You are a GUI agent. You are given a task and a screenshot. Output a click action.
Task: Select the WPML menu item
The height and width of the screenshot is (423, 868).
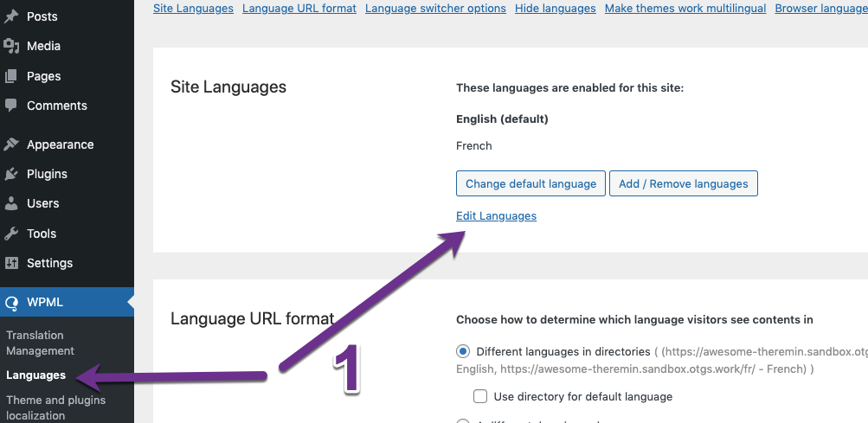click(67, 302)
